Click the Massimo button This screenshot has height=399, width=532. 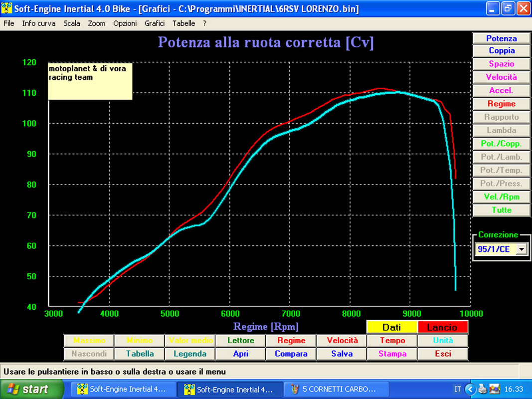[89, 340]
